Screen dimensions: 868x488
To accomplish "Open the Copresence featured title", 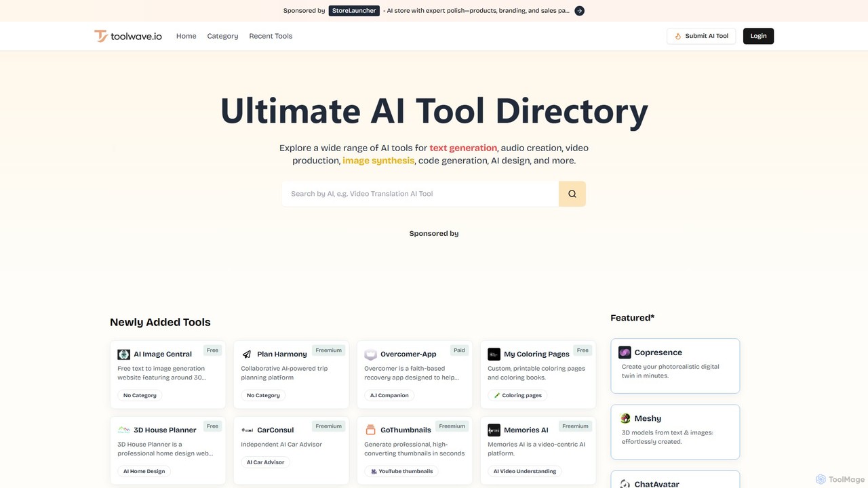I will [658, 352].
